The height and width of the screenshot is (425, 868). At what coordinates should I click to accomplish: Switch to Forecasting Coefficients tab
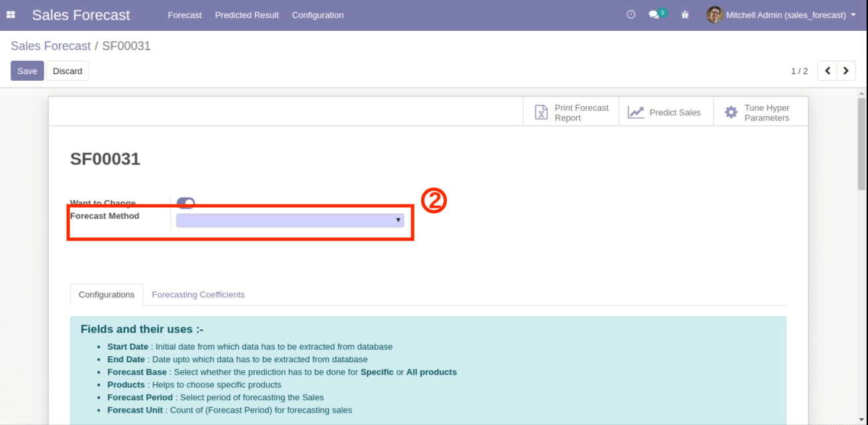tap(198, 295)
